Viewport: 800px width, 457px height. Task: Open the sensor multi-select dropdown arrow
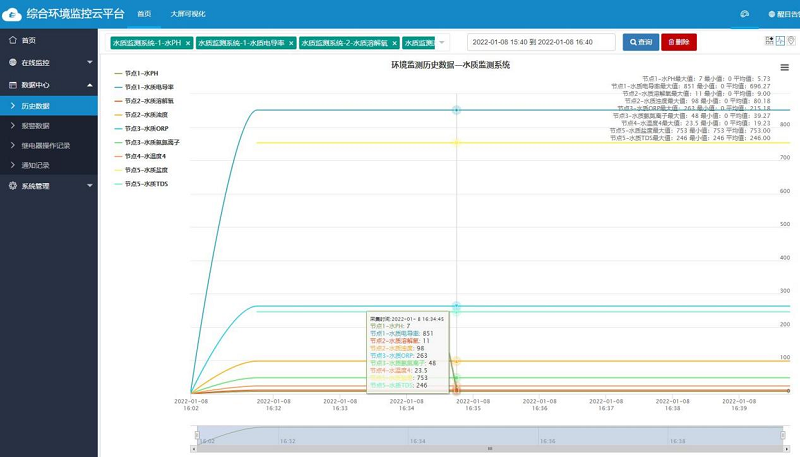coord(443,42)
